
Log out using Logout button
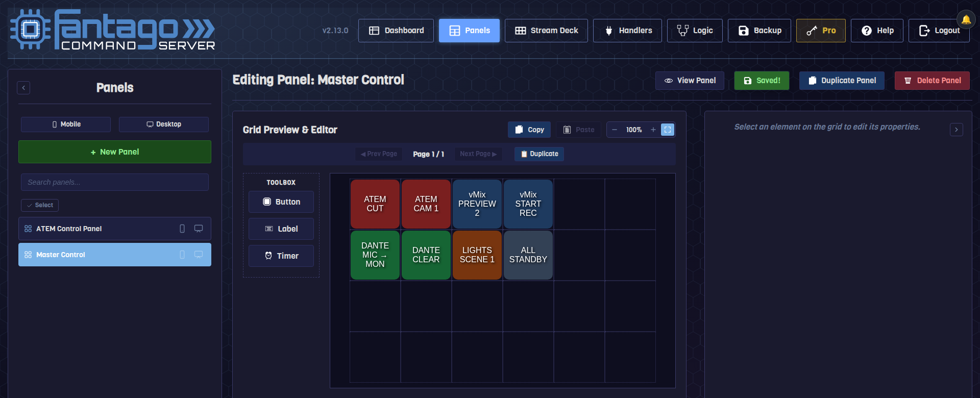(939, 31)
